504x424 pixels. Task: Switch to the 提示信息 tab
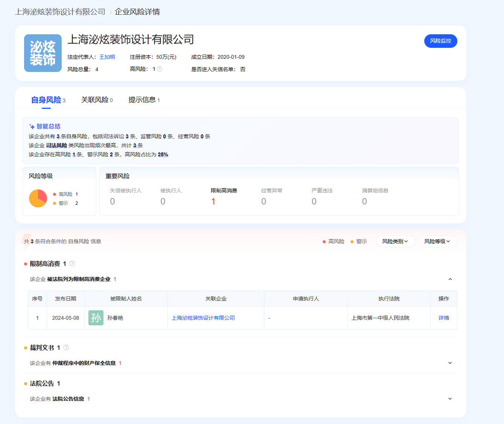pos(144,100)
